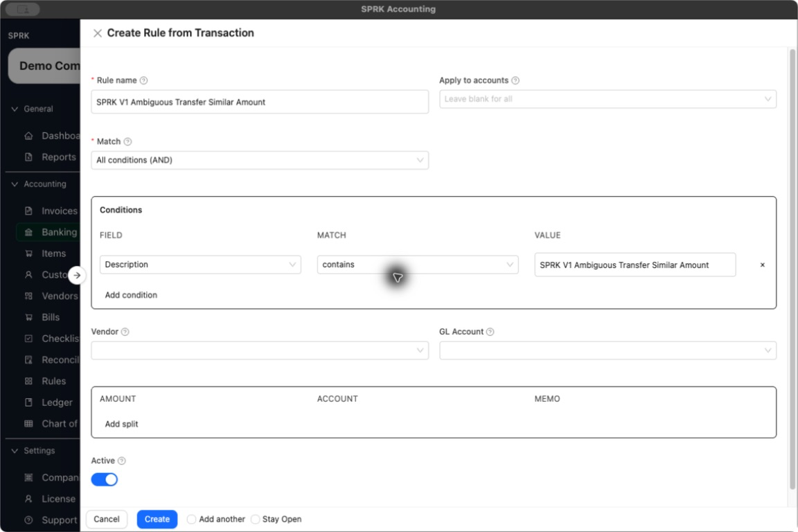Collapse the Settings sidebar section

tap(15, 451)
